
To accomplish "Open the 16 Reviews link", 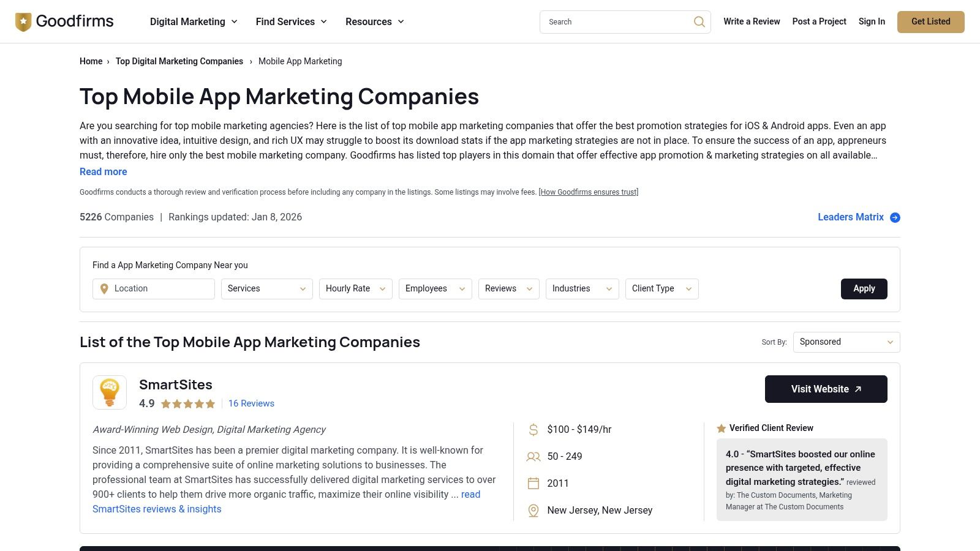I will (x=251, y=404).
